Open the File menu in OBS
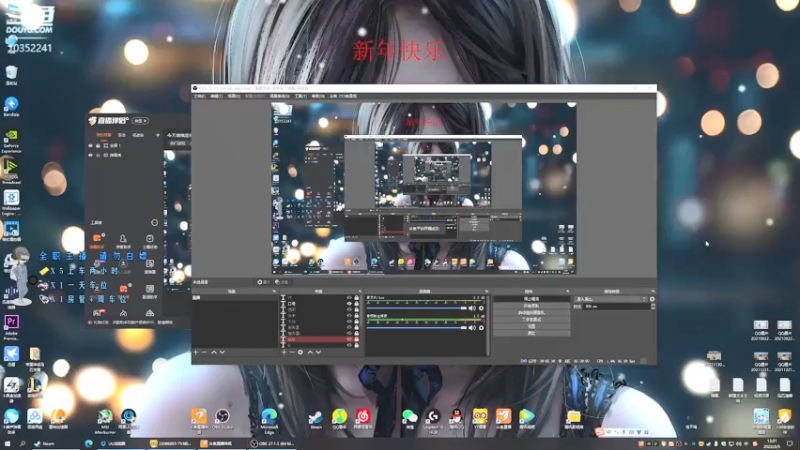The height and width of the screenshot is (450, 800). [199, 96]
